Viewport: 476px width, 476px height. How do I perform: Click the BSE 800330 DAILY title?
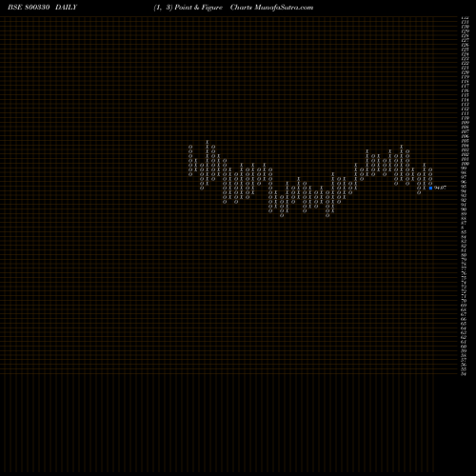coord(42,8)
